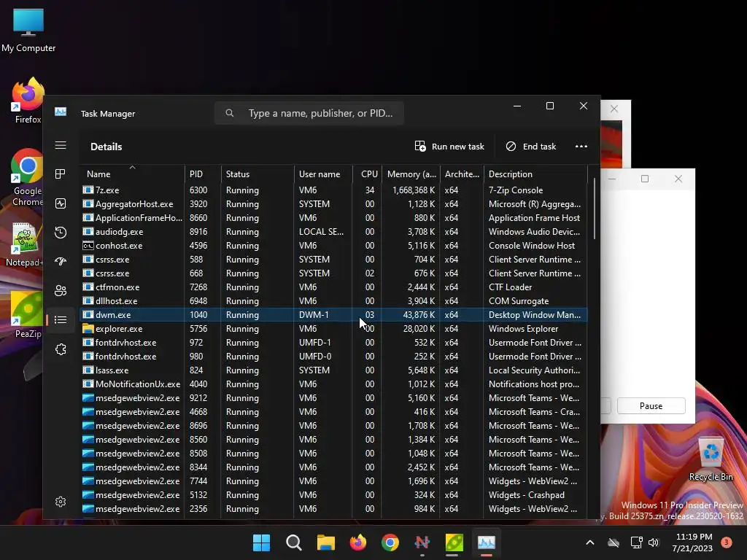Select the 7z.exe process row
This screenshot has height=560, width=747.
(x=334, y=190)
